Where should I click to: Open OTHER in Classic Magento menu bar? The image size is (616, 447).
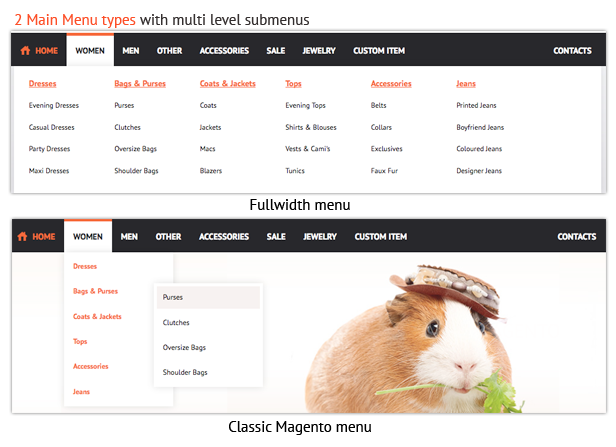(169, 236)
